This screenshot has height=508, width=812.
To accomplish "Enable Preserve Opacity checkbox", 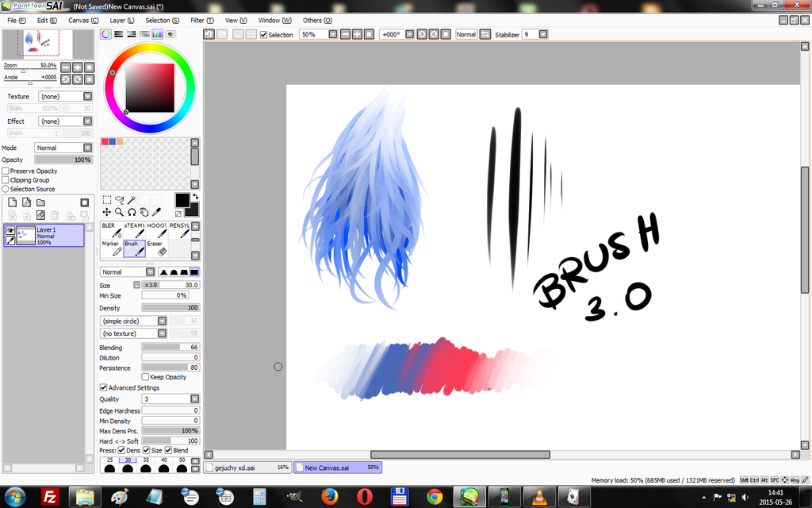I will 6,171.
